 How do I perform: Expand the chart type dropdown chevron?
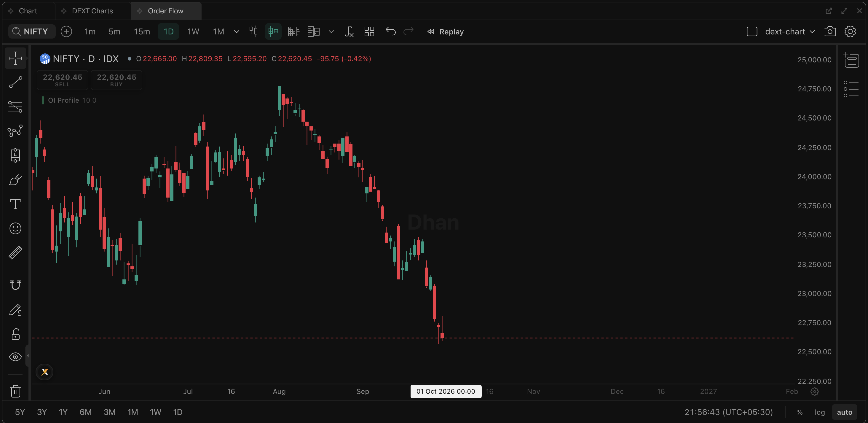tap(331, 32)
